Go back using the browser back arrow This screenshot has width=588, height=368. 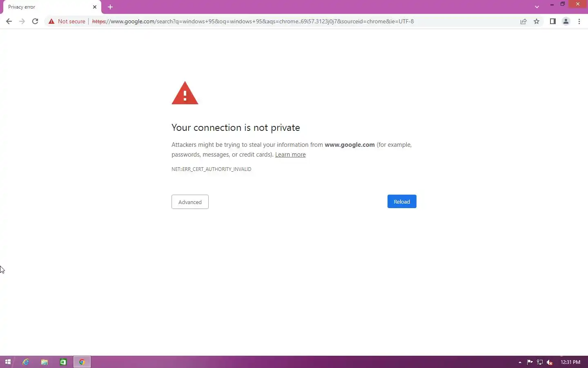[x=9, y=21]
